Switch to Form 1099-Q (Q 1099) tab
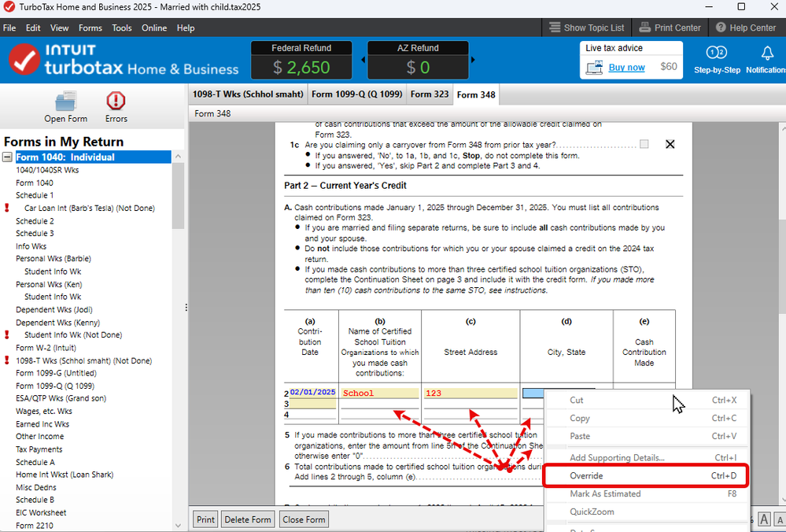Viewport: 786px width, 532px height. pyautogui.click(x=357, y=94)
